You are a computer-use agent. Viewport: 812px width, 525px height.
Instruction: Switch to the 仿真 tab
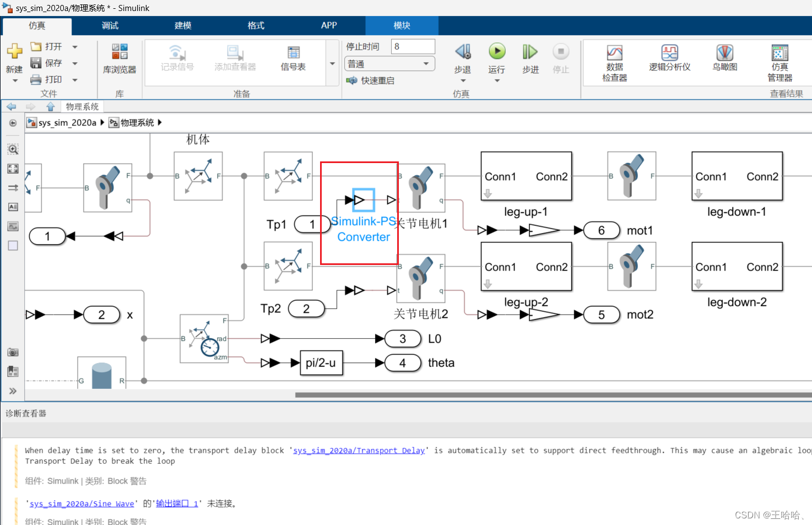pos(37,26)
